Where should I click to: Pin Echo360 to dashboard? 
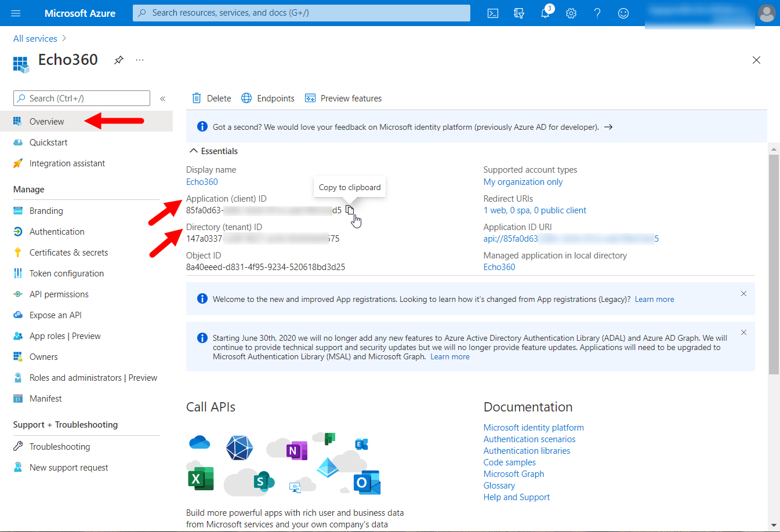pos(119,60)
